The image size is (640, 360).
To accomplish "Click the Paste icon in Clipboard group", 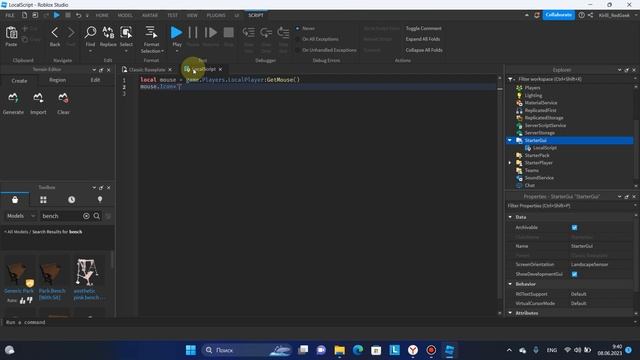I will click(x=11, y=33).
